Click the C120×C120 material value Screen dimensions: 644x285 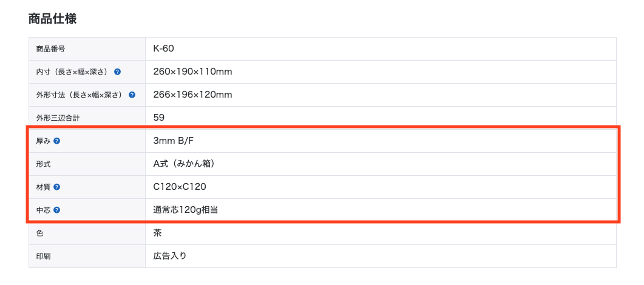click(183, 187)
